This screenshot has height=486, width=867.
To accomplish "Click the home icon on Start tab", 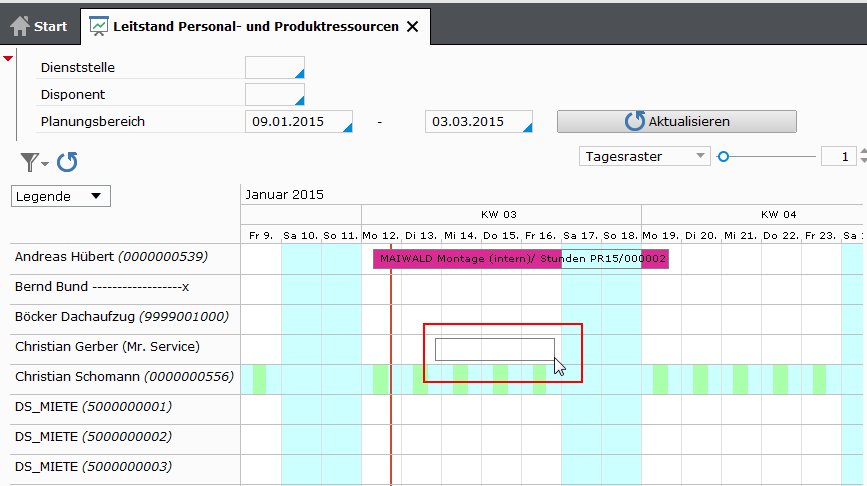I will pyautogui.click(x=20, y=26).
